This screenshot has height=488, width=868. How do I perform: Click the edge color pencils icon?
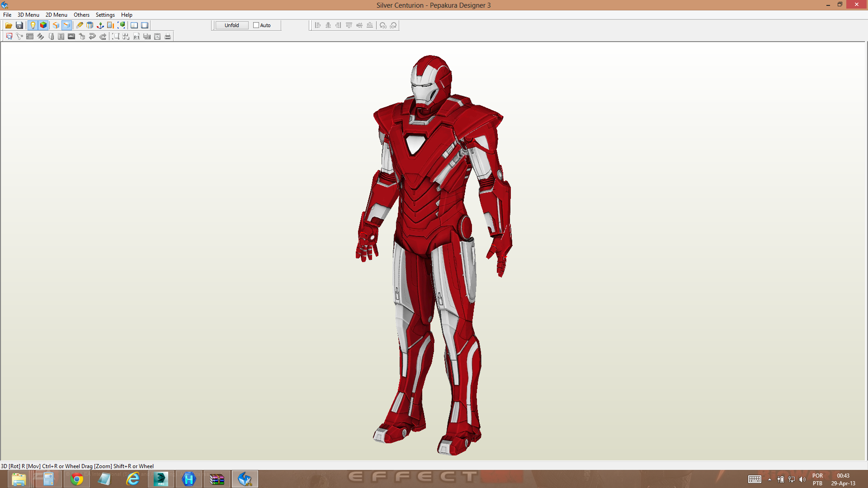[40, 37]
